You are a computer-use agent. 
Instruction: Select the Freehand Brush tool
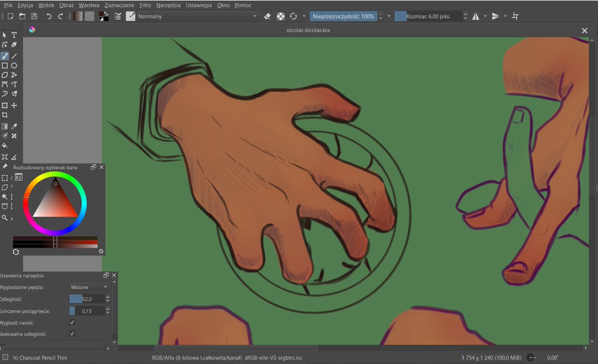click(4, 56)
